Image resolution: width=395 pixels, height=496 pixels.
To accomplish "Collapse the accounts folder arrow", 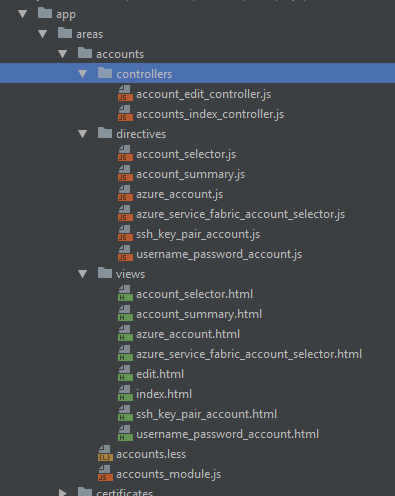I will coord(63,54).
